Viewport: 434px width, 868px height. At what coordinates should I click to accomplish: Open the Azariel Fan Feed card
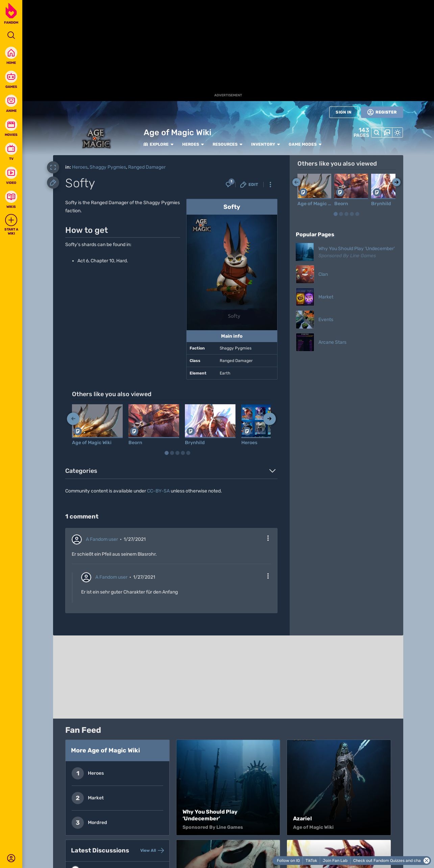tap(339, 788)
